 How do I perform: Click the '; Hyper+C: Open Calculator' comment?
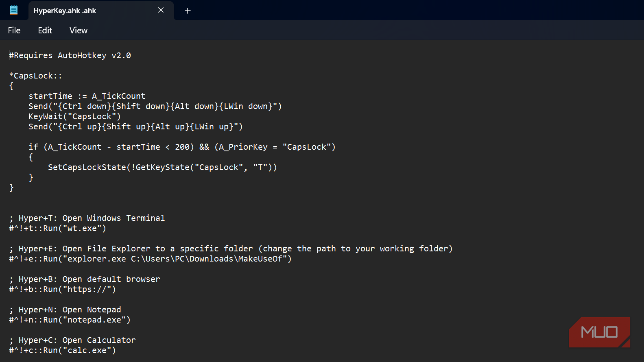(72, 340)
